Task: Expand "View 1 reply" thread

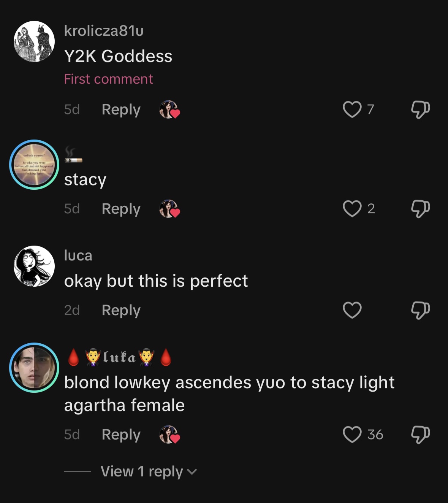Action: point(148,471)
